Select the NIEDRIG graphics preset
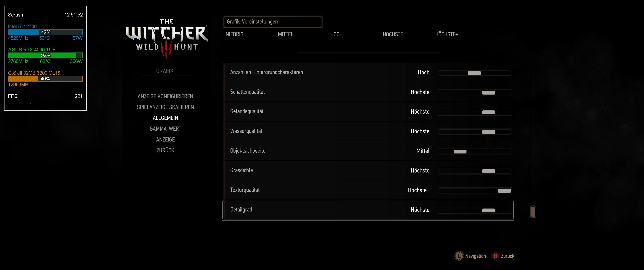The image size is (644, 270). [x=234, y=34]
